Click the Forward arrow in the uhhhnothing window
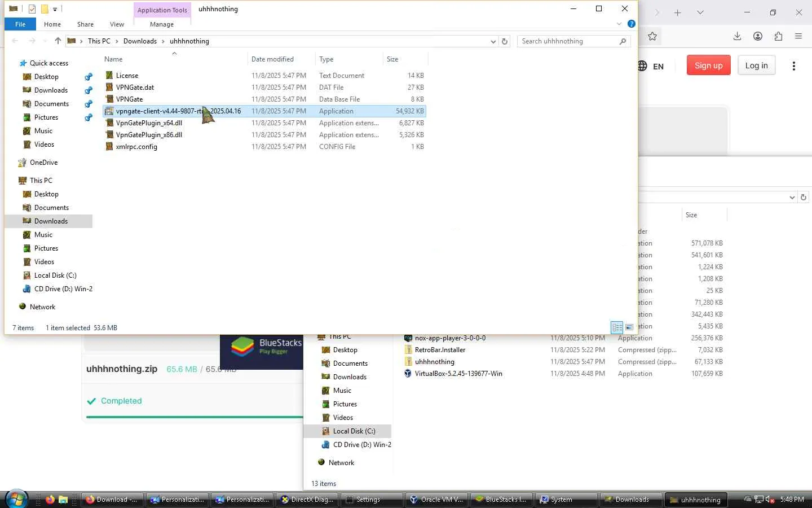812x508 pixels. 32,41
